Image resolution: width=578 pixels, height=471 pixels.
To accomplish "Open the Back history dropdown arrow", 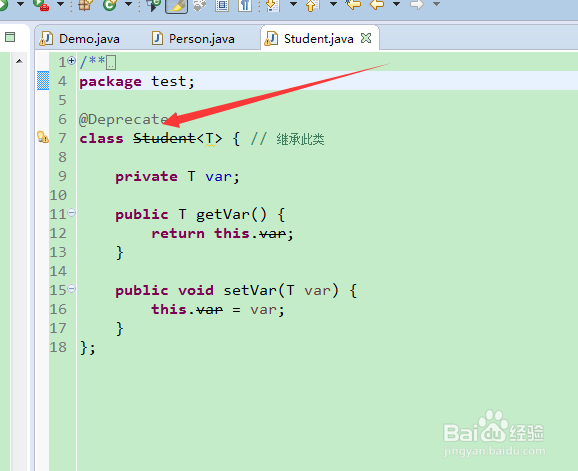I will click(x=396, y=4).
